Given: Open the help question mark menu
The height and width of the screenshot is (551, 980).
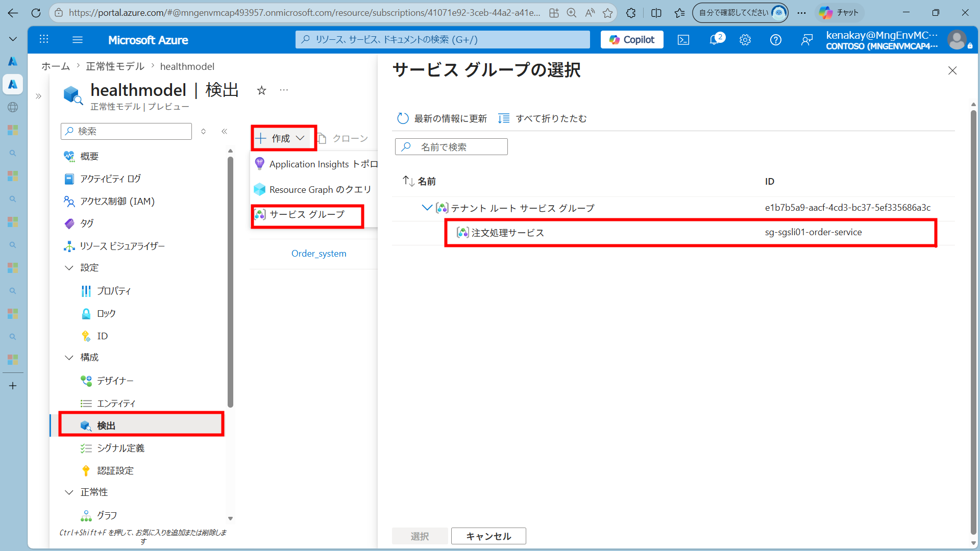Looking at the screenshot, I should pyautogui.click(x=776, y=40).
